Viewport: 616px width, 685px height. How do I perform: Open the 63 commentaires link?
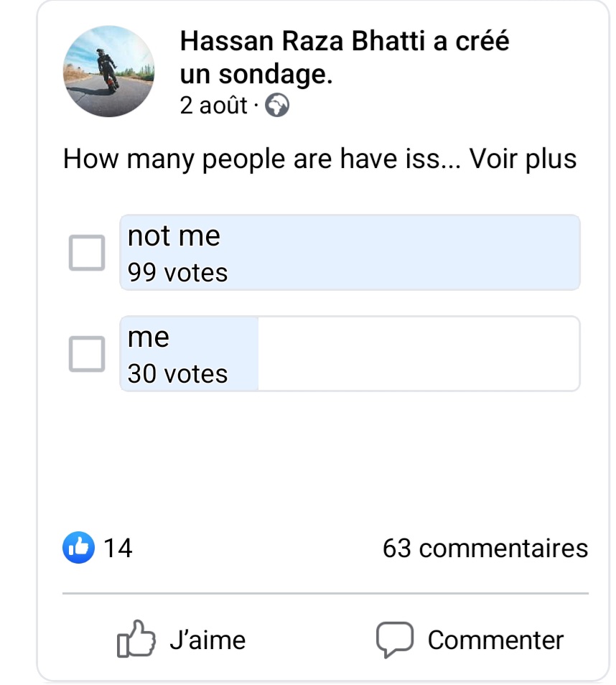pyautogui.click(x=485, y=549)
